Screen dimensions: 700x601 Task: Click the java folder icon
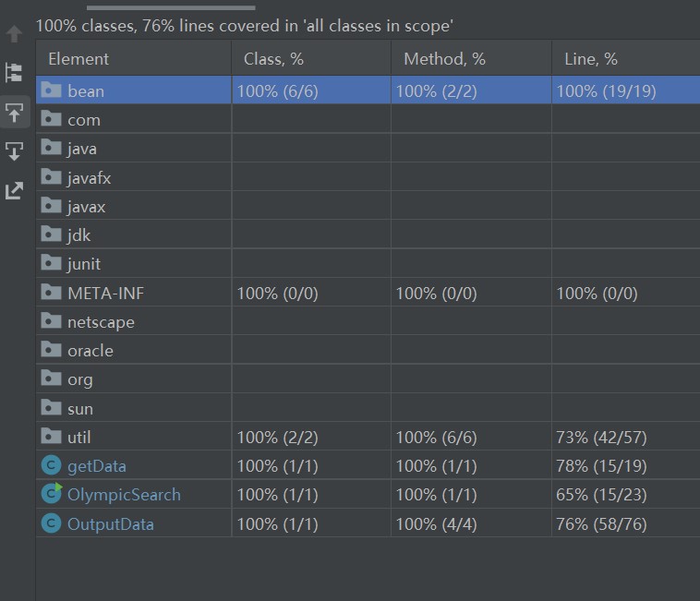tap(51, 147)
